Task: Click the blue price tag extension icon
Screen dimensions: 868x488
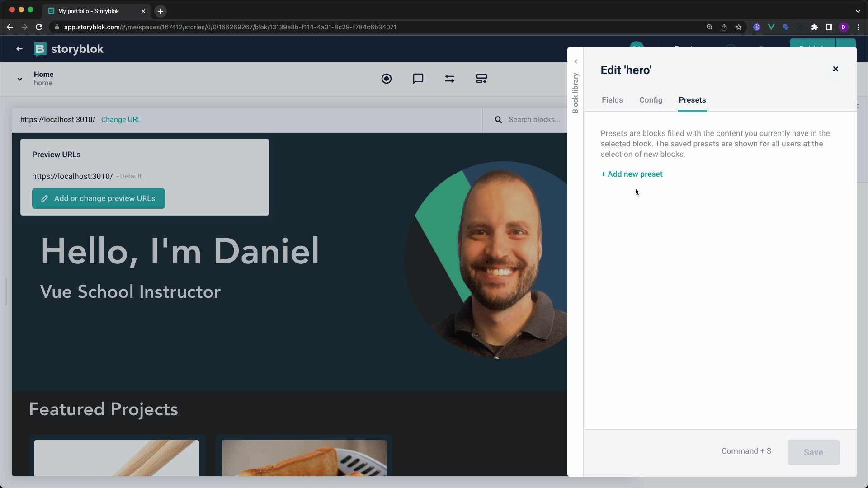Action: 786,27
